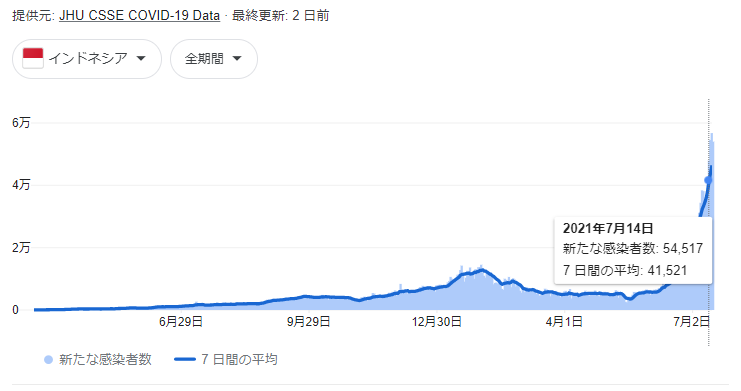This screenshot has width=741, height=391.
Task: Click the 7 日間の平均 legend label
Action: click(x=239, y=360)
